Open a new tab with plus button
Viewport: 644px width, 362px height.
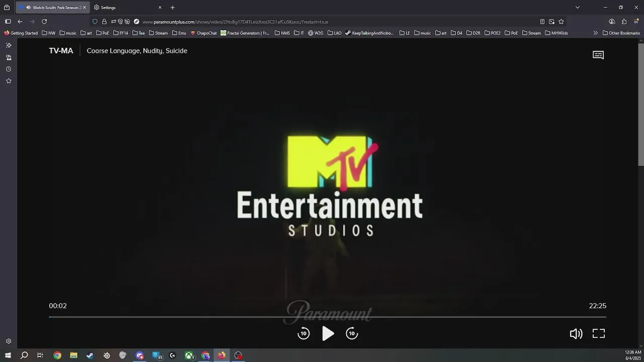pos(173,8)
